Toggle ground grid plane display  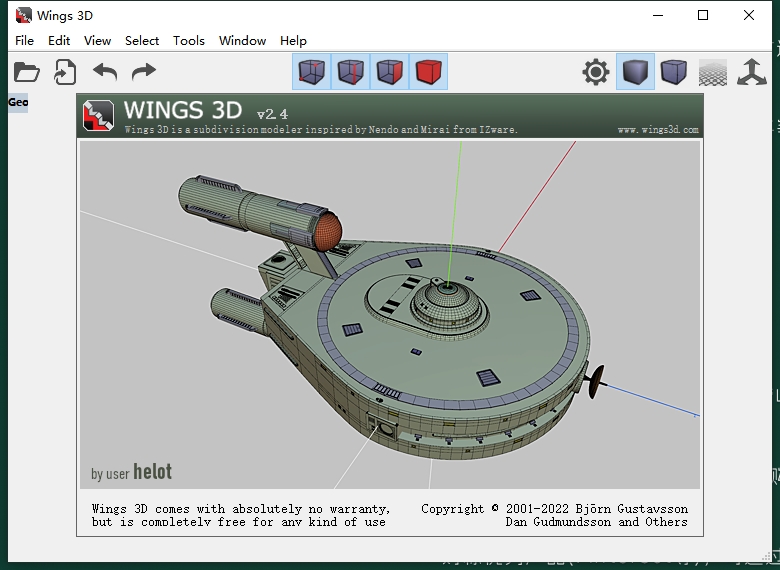click(x=713, y=72)
